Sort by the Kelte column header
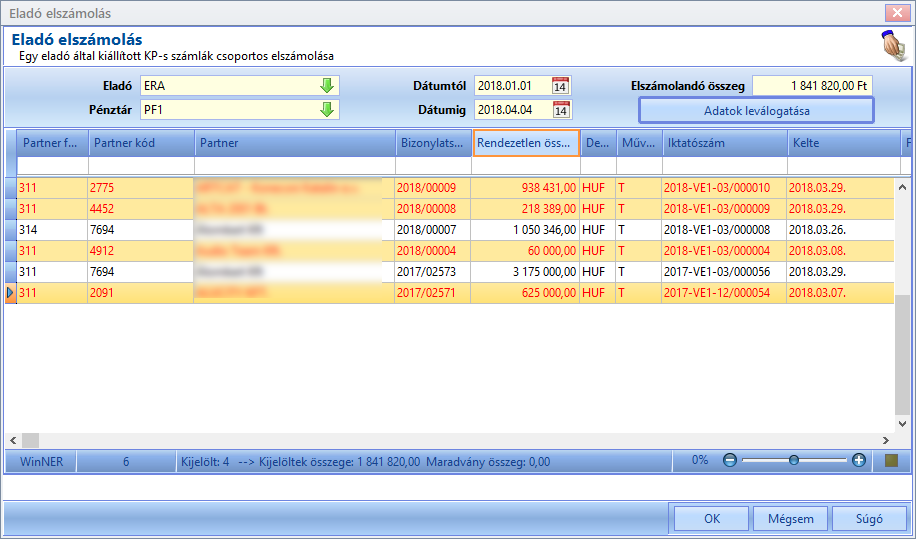The image size is (916, 539). (x=844, y=143)
